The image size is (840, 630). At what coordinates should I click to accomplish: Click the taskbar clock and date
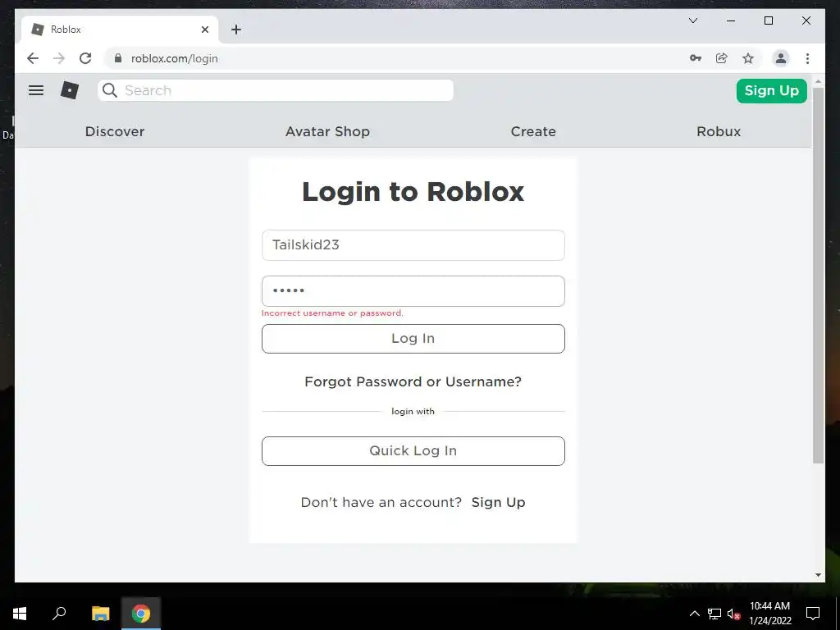pos(769,614)
